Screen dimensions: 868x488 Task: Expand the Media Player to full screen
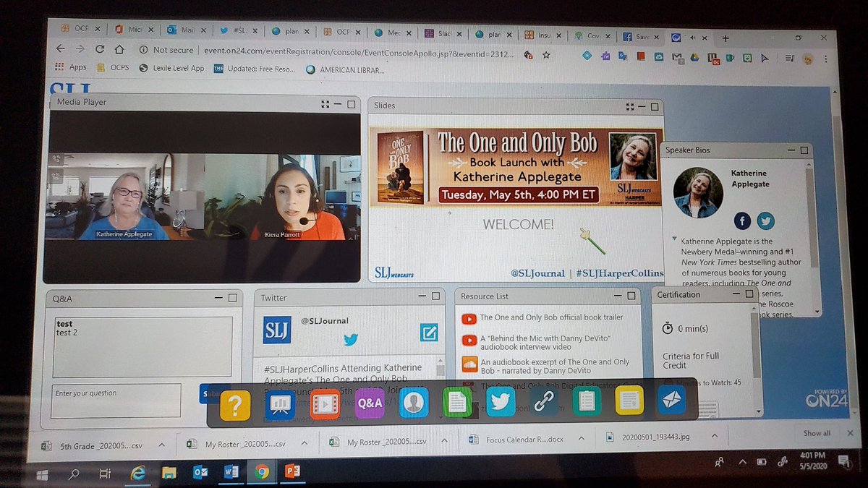(x=325, y=104)
